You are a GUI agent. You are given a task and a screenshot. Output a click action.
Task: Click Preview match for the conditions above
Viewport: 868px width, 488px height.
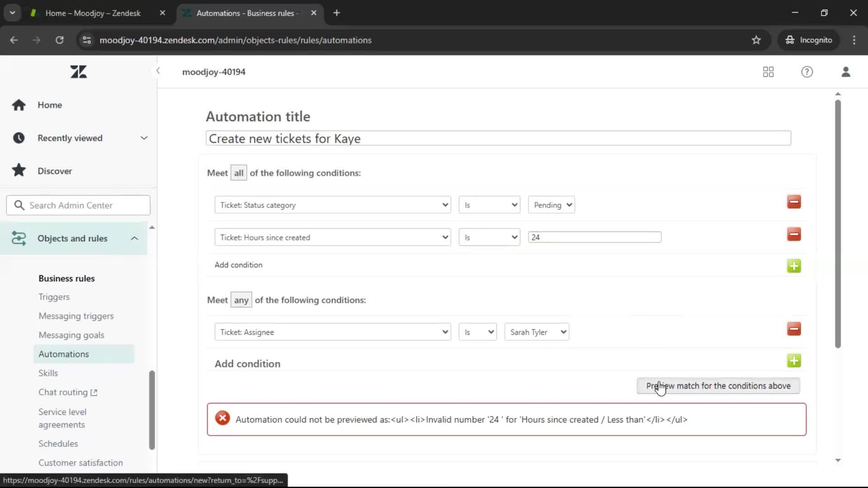tap(718, 385)
